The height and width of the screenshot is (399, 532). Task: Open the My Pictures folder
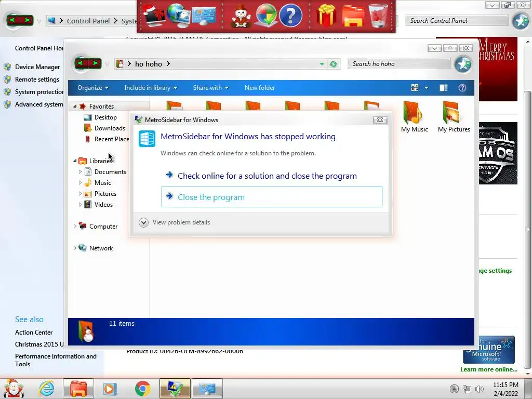coord(454,117)
